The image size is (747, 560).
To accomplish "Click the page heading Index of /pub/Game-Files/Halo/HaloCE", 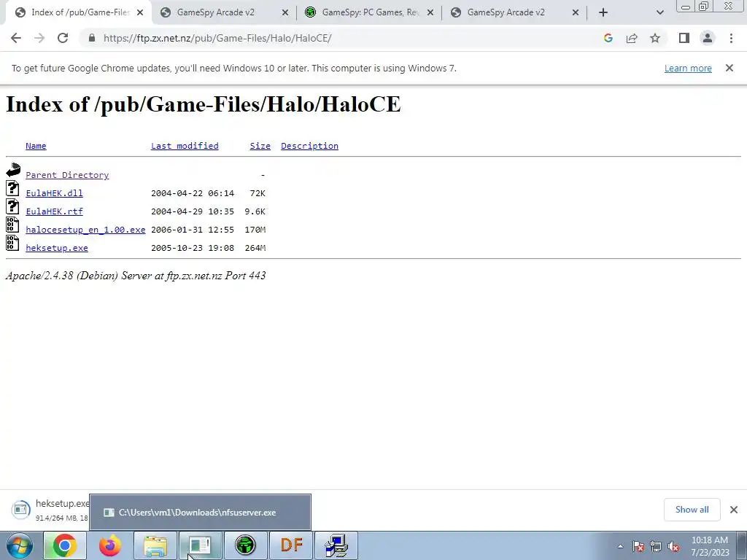I will [204, 104].
